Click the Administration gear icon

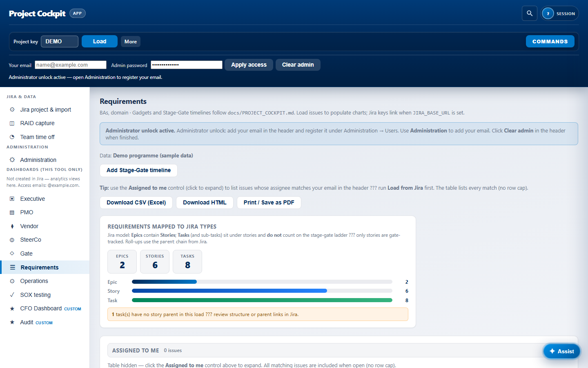click(12, 160)
